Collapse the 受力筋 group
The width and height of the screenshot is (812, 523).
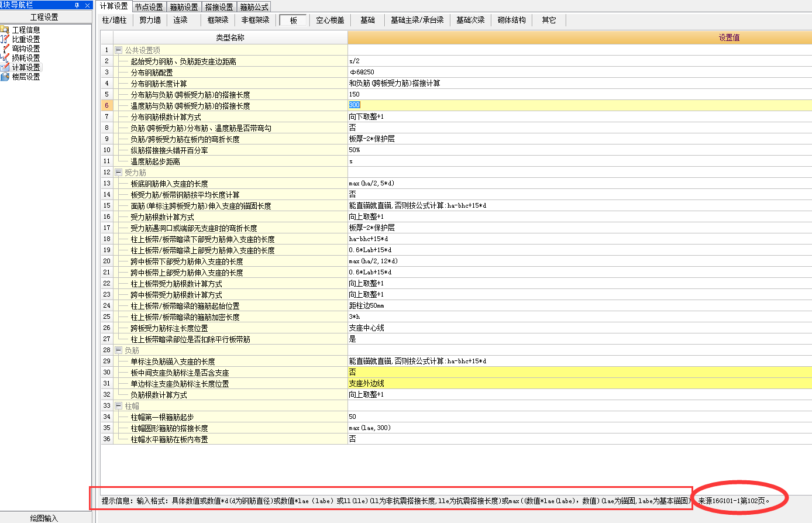click(x=119, y=173)
